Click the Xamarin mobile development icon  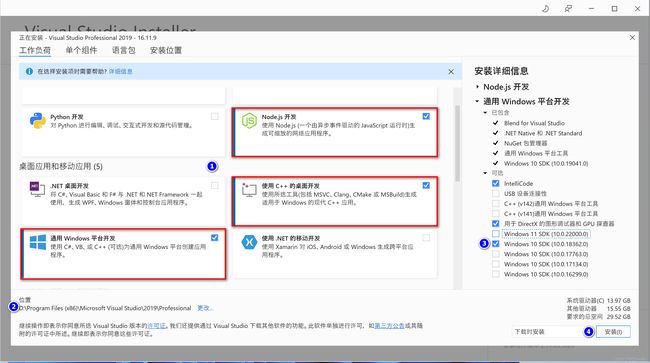pos(249,242)
